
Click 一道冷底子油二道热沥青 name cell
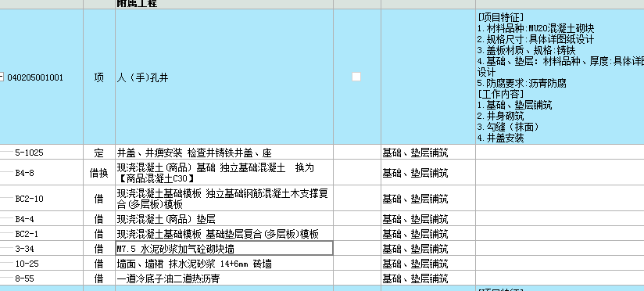click(x=224, y=278)
